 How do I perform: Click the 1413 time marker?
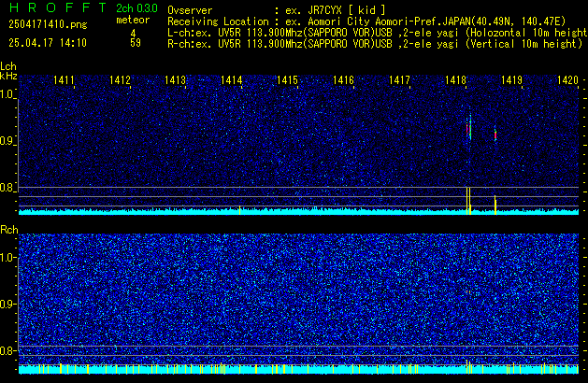pos(175,80)
